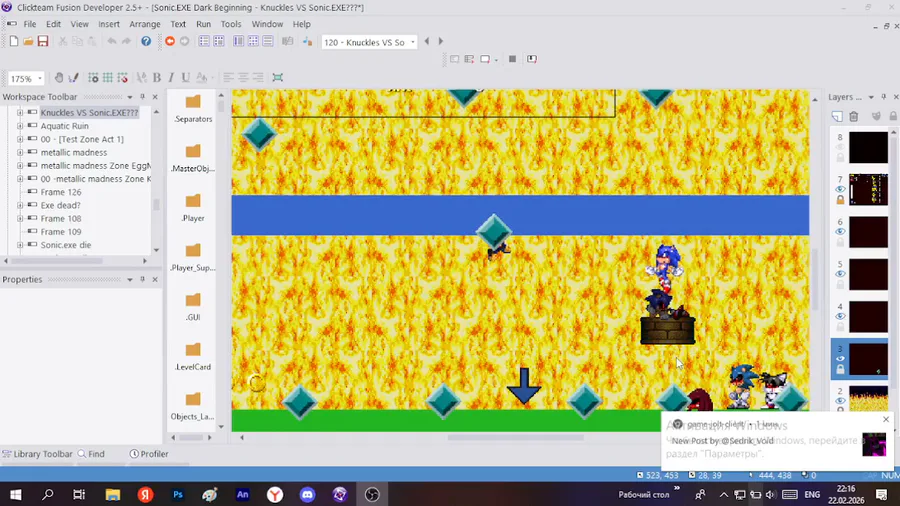Image resolution: width=900 pixels, height=506 pixels.
Task: Open the .Player folder
Action: [193, 208]
